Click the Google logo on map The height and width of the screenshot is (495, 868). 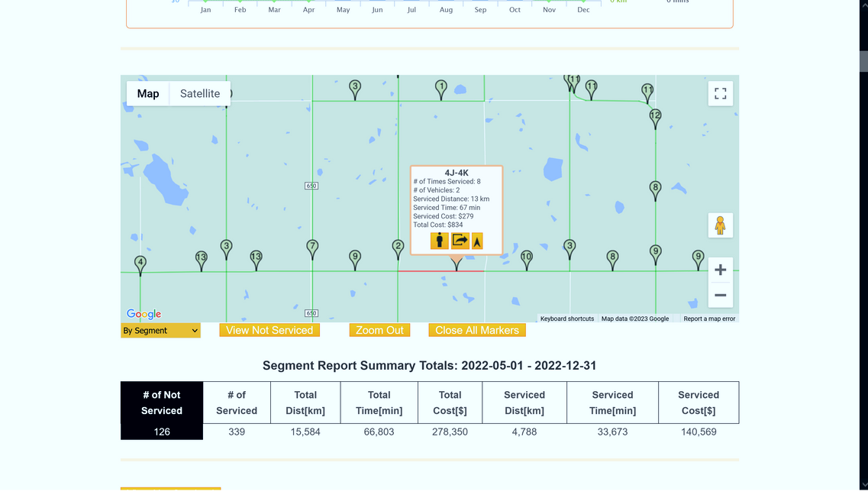(144, 315)
